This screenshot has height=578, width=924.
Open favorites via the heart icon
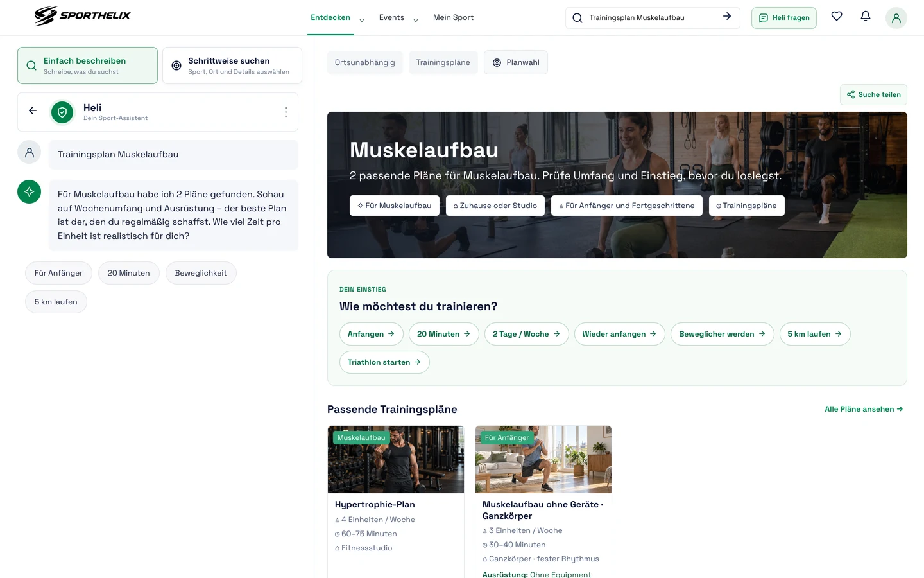[x=837, y=16]
